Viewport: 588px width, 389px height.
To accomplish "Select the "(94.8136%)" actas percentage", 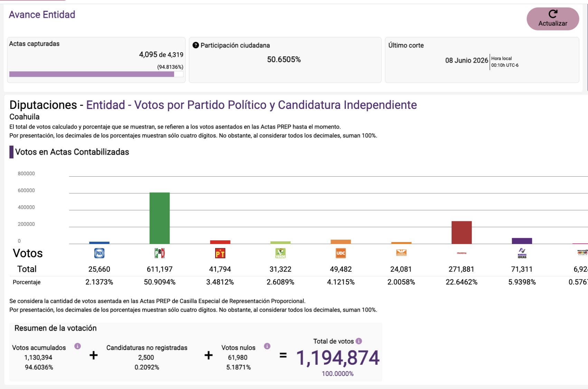I will point(170,67).
